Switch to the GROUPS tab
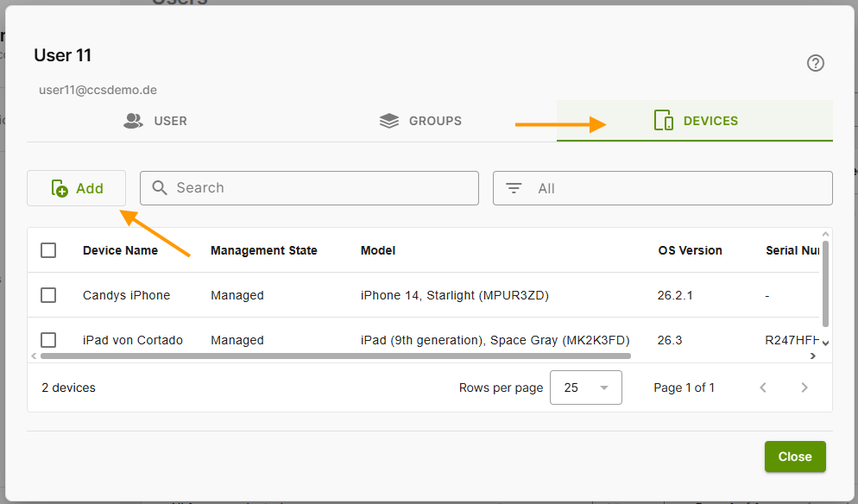 click(x=420, y=121)
